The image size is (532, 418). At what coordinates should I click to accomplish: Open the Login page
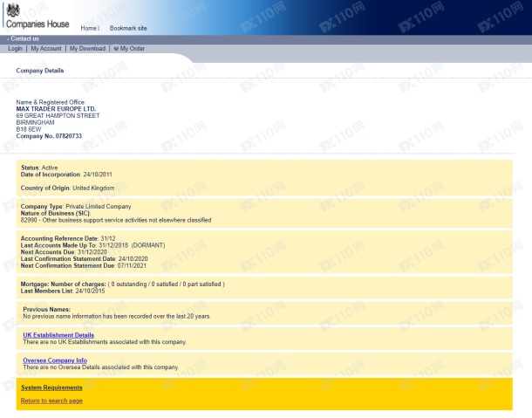point(15,49)
